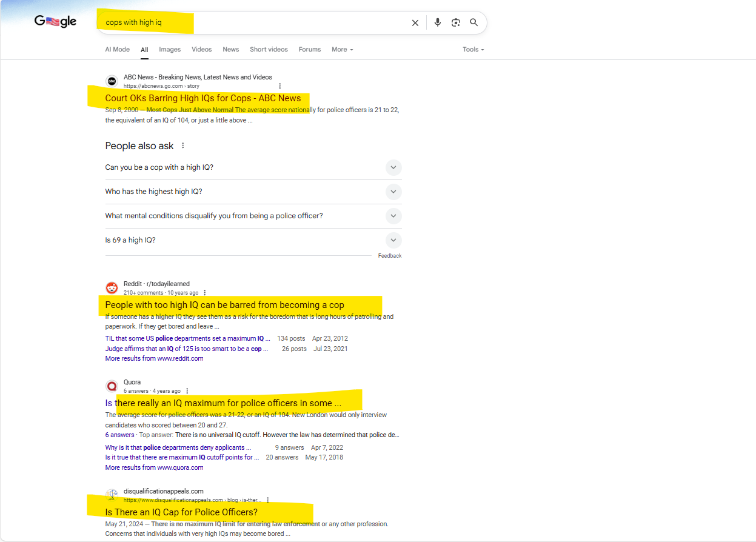
Task: Click the abcnews.go.com URL breadcrumb
Action: (161, 86)
